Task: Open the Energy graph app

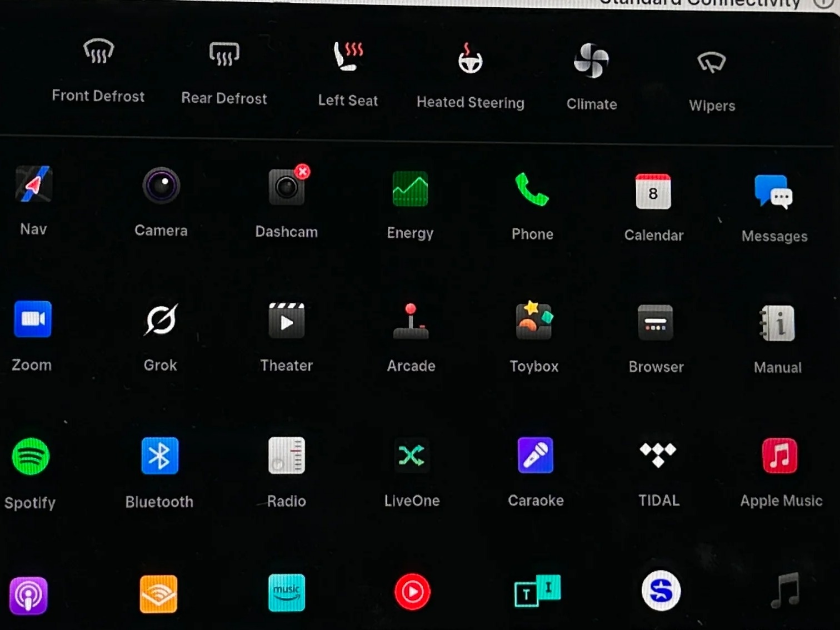Action: 410,189
